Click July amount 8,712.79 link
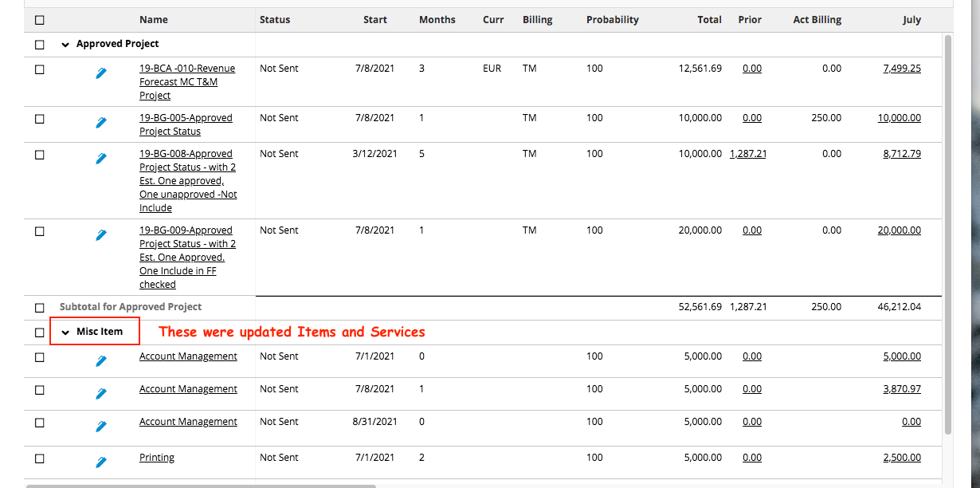 pyautogui.click(x=902, y=154)
